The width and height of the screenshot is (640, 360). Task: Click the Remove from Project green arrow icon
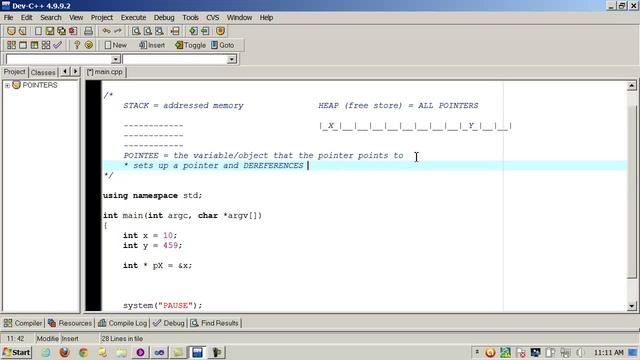[x=205, y=31]
